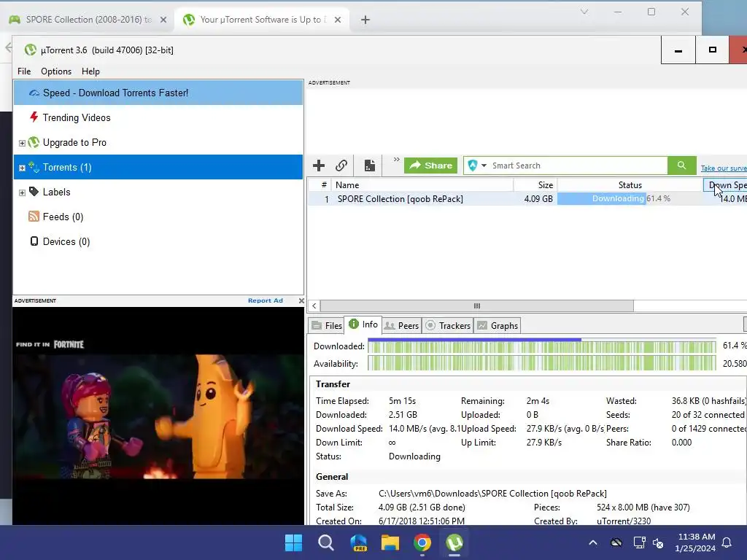
Task: Sort by the Size column header
Action: pyautogui.click(x=535, y=184)
